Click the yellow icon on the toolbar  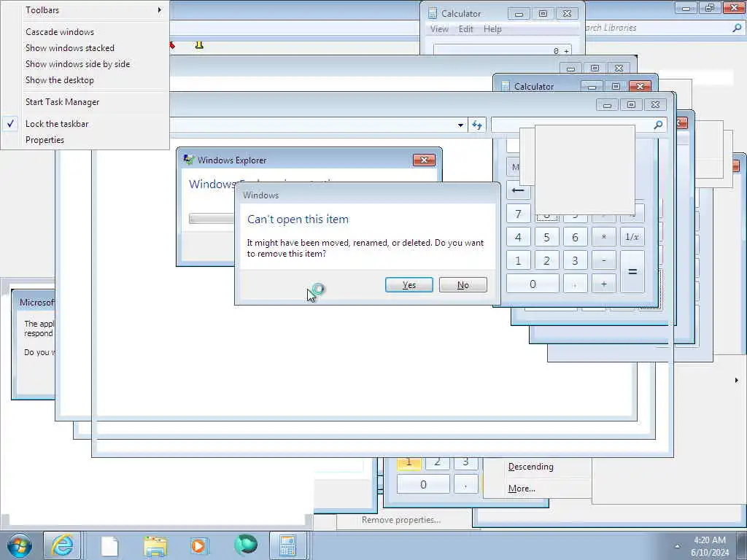pyautogui.click(x=199, y=44)
